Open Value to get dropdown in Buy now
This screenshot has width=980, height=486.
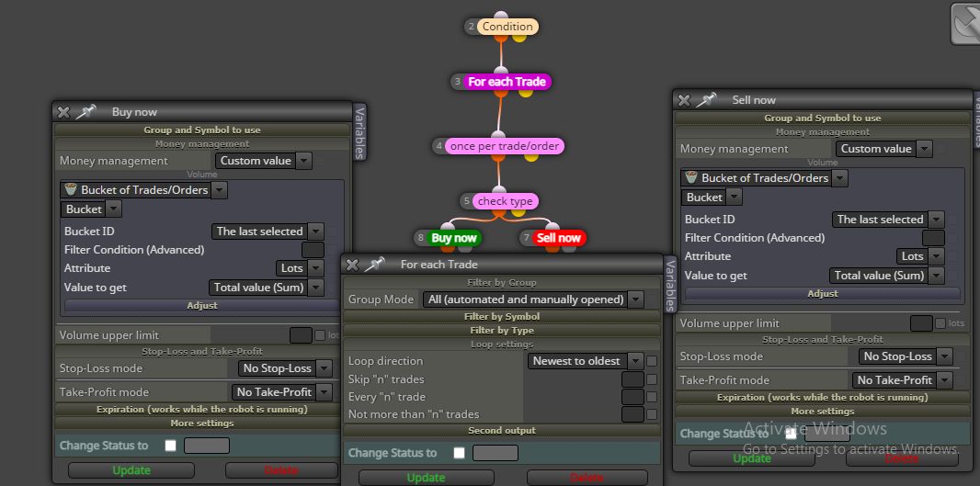(267, 288)
